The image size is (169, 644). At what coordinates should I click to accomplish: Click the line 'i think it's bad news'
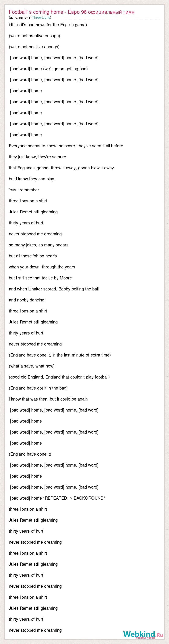tap(48, 25)
